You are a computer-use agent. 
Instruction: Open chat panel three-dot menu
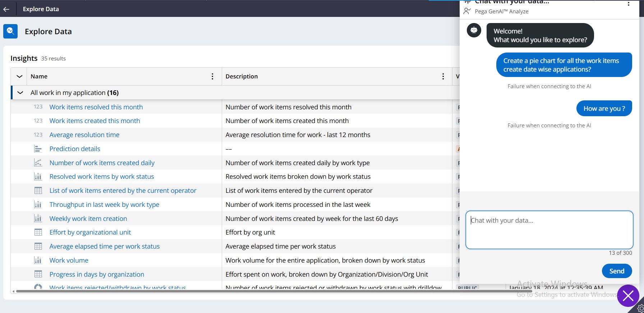[628, 4]
